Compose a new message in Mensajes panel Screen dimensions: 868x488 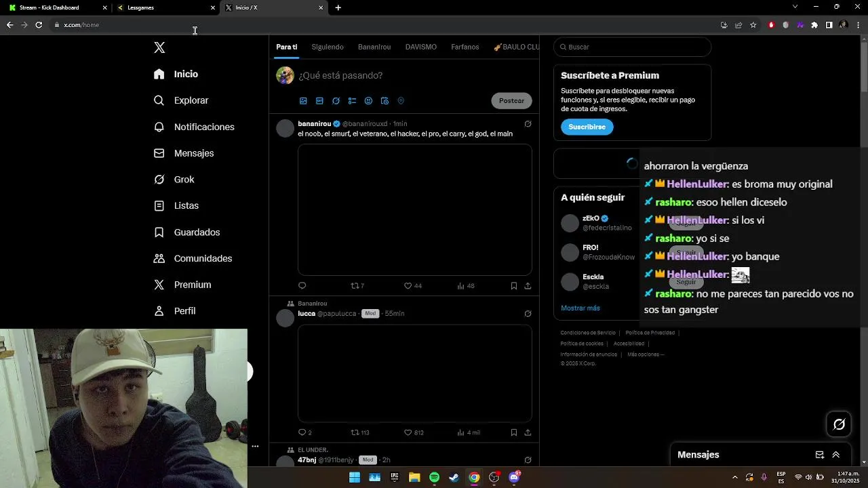tap(819, 455)
